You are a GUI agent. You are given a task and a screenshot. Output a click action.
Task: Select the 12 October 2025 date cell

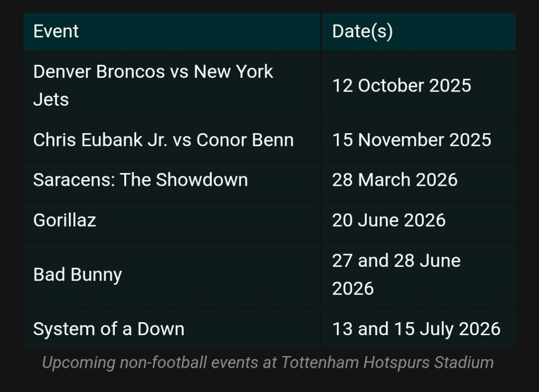[x=401, y=86]
